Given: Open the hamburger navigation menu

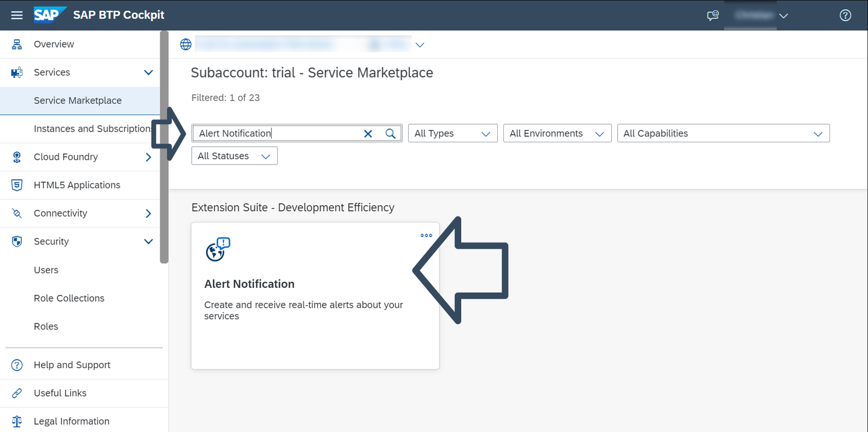Looking at the screenshot, I should tap(17, 15).
